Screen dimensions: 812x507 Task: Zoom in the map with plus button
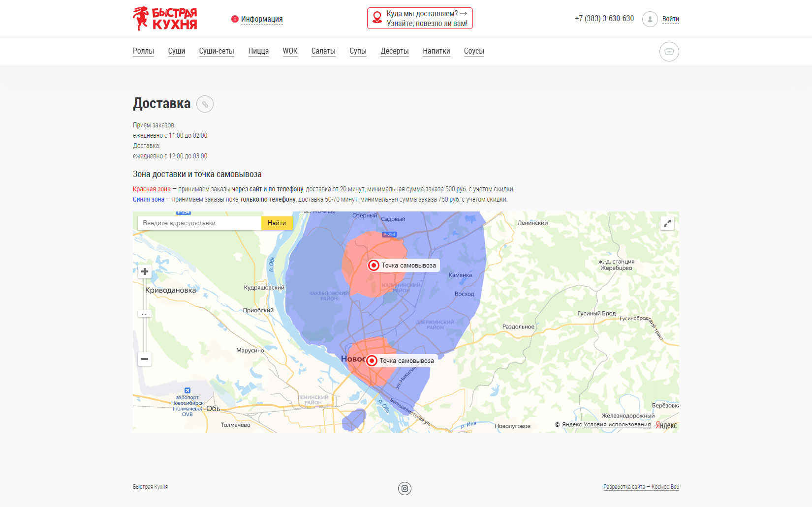pos(145,271)
